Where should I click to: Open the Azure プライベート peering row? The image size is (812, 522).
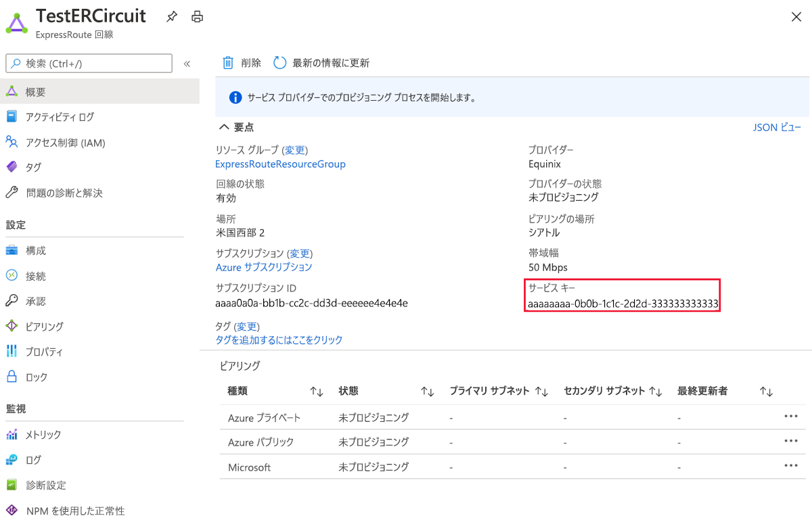(x=512, y=417)
